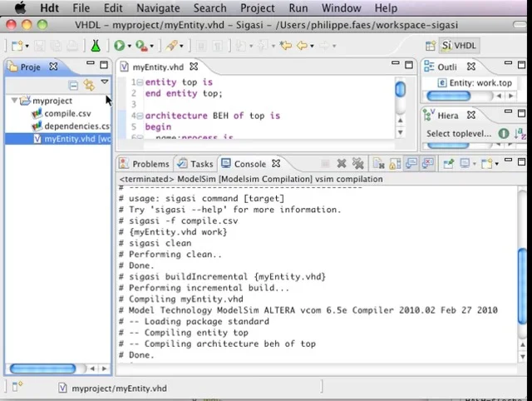Screen dimensions: 532x401
Task: Clear the Console output icon
Action: click(378, 164)
